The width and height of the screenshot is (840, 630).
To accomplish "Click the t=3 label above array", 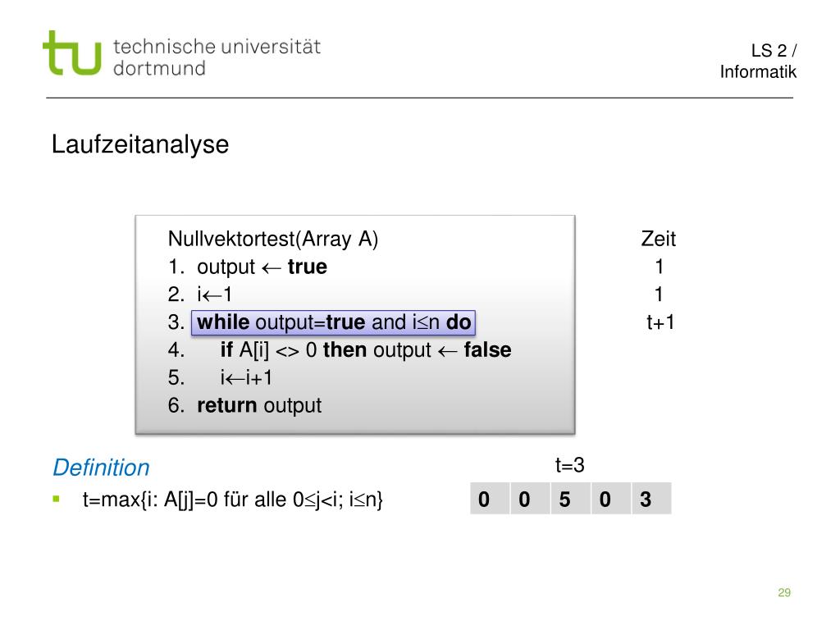I will point(570,465).
